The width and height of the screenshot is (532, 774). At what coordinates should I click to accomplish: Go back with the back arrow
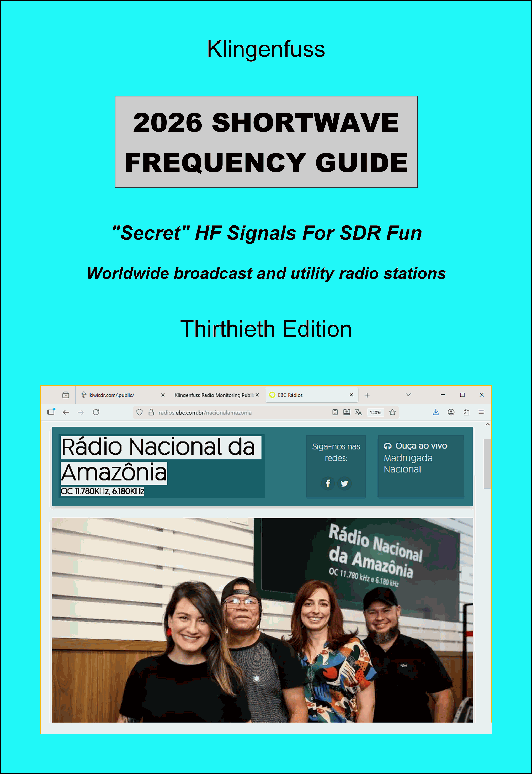tap(66, 412)
